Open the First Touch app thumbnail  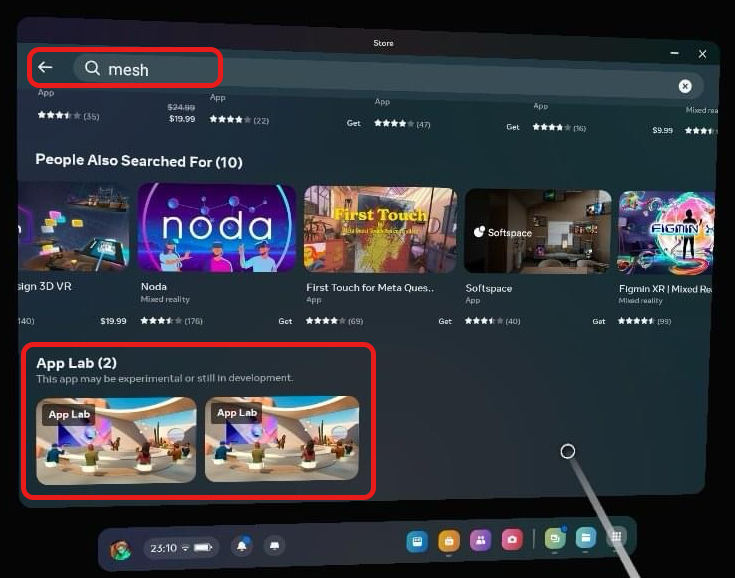[380, 230]
